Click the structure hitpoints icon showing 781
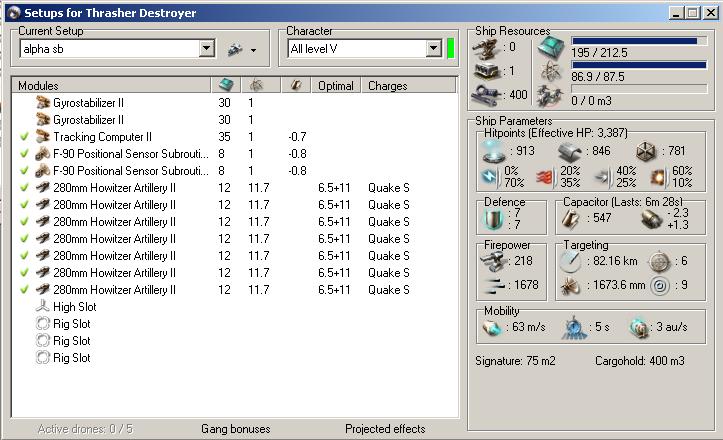 tap(646, 151)
